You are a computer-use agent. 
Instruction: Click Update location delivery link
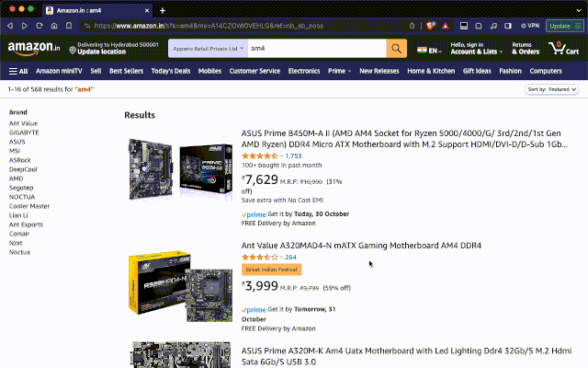point(101,52)
